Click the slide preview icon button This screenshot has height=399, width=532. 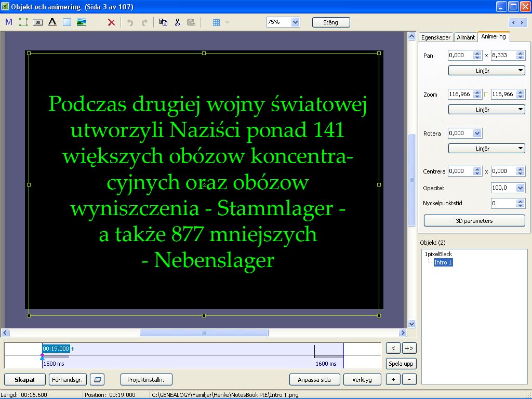97,380
